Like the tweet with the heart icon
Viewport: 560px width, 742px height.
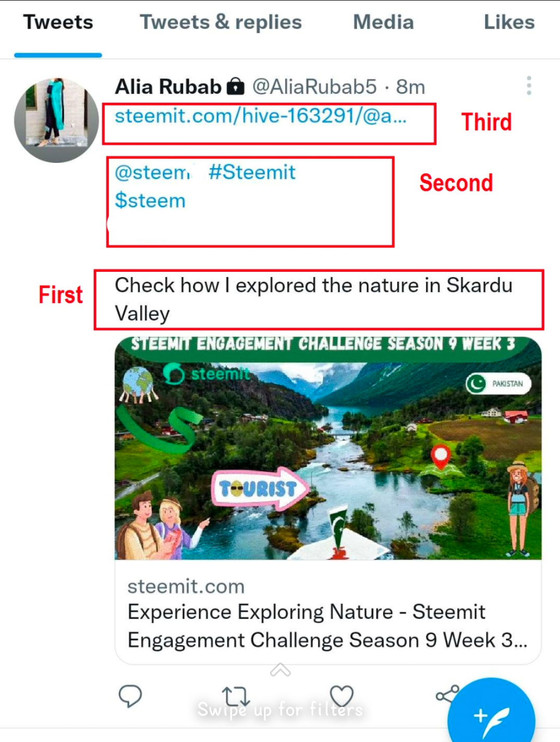tap(342, 696)
